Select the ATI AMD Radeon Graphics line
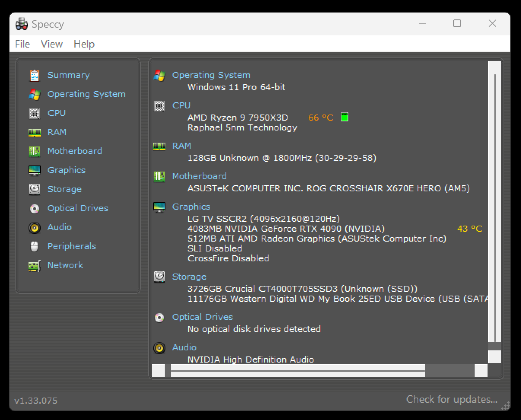Viewport: 521px width, 420px height. pyautogui.click(x=317, y=239)
